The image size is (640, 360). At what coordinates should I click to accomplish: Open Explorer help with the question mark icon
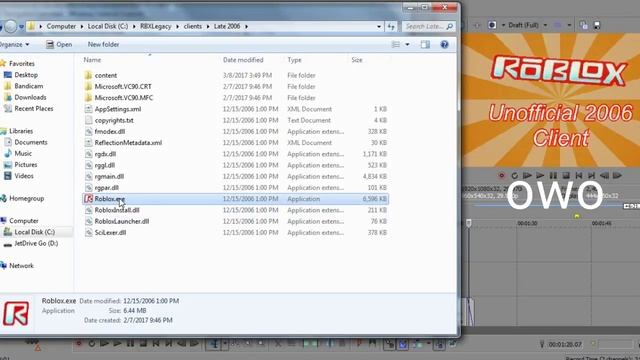point(444,44)
